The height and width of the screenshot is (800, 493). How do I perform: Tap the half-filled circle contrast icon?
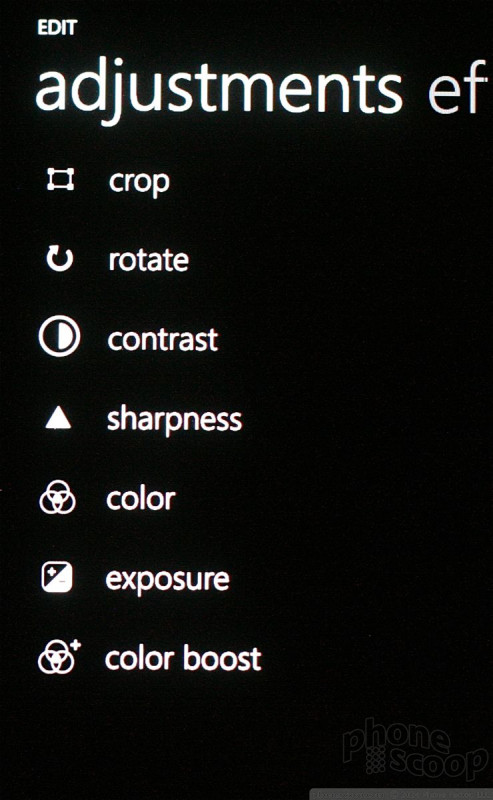point(59,336)
